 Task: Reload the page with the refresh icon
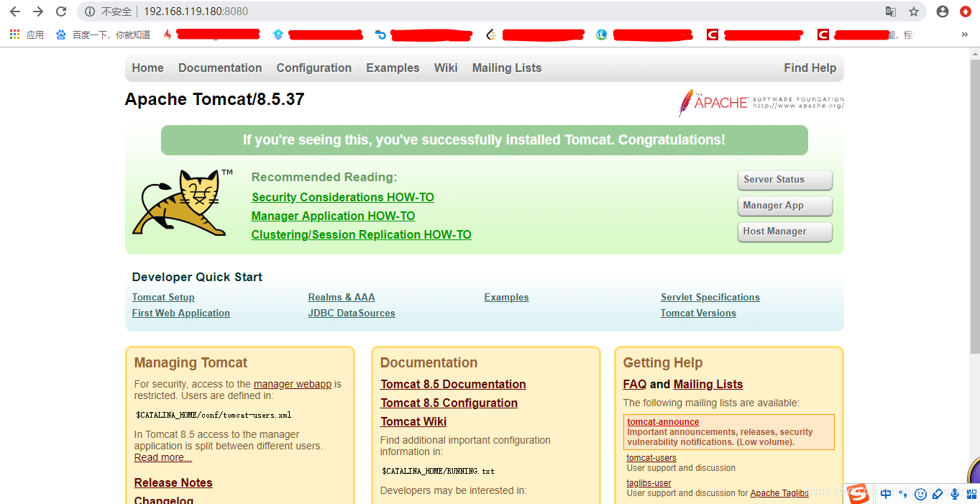61,12
